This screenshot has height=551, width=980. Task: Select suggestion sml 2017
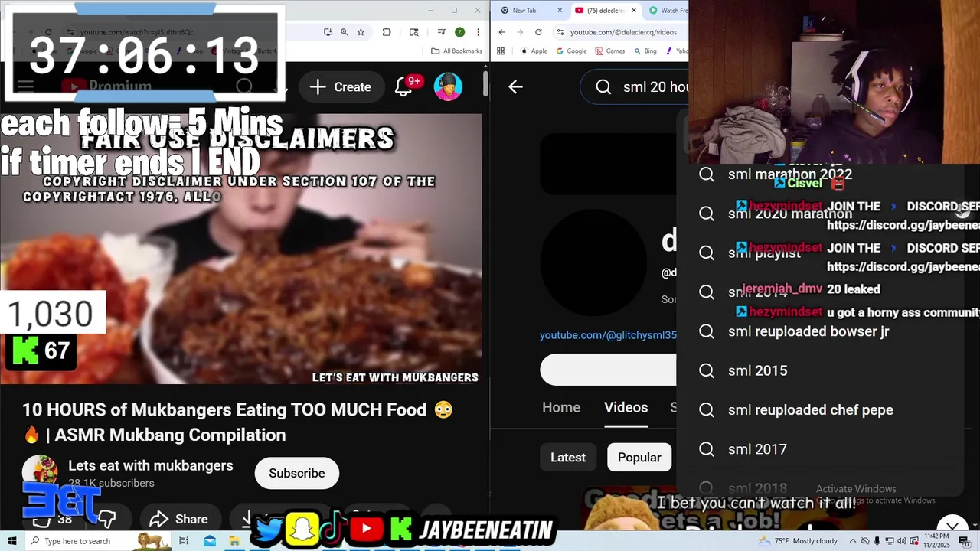click(x=757, y=449)
